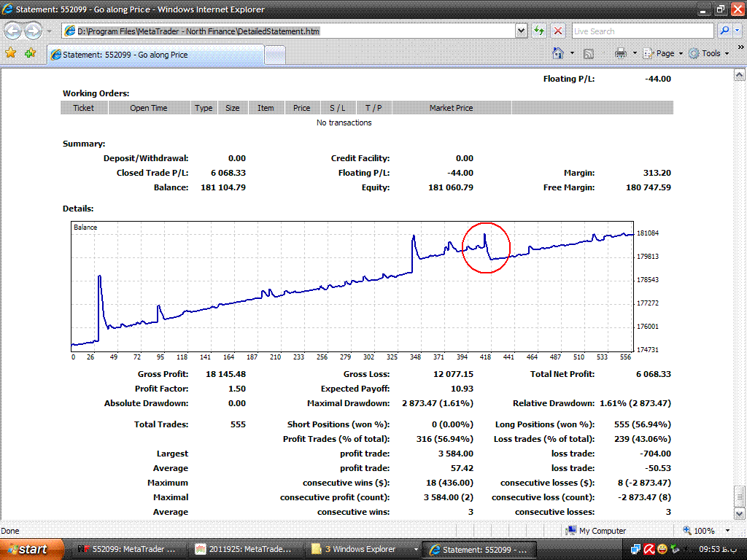
Task: Click the red tray icon with white symbol
Action: coord(649,549)
